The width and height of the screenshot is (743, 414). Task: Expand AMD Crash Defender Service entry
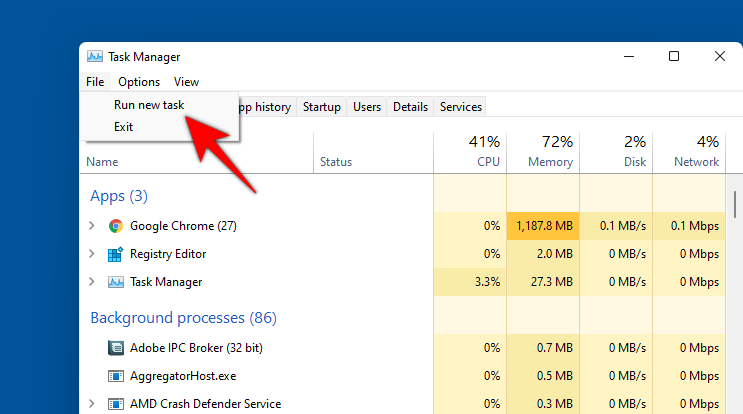[93, 404]
